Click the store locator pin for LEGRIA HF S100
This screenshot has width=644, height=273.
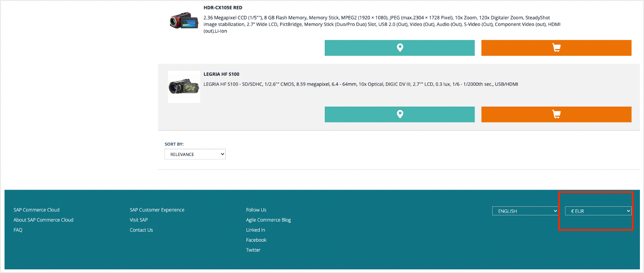click(399, 114)
